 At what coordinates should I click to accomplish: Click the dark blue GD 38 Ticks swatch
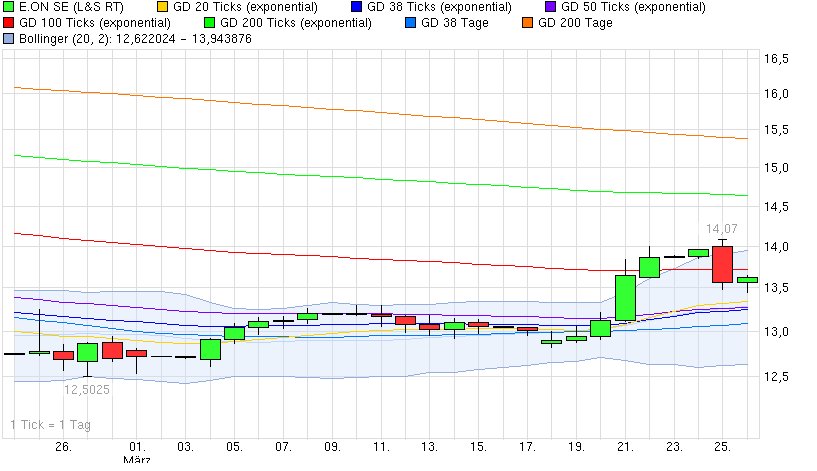pyautogui.click(x=356, y=7)
